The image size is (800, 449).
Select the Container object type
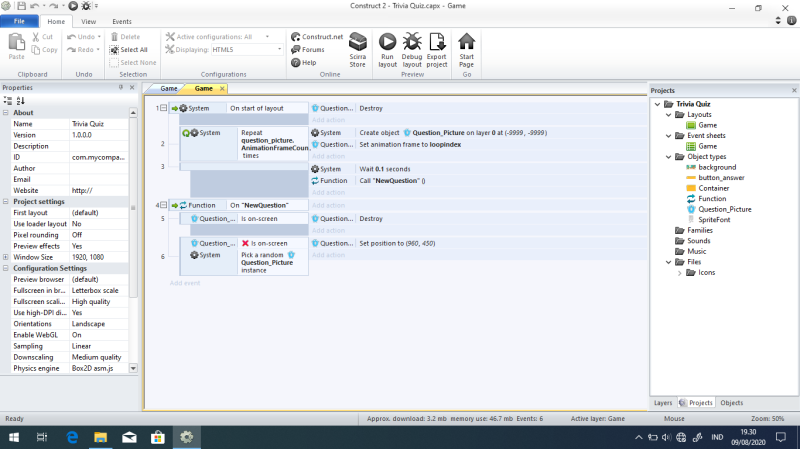[713, 188]
